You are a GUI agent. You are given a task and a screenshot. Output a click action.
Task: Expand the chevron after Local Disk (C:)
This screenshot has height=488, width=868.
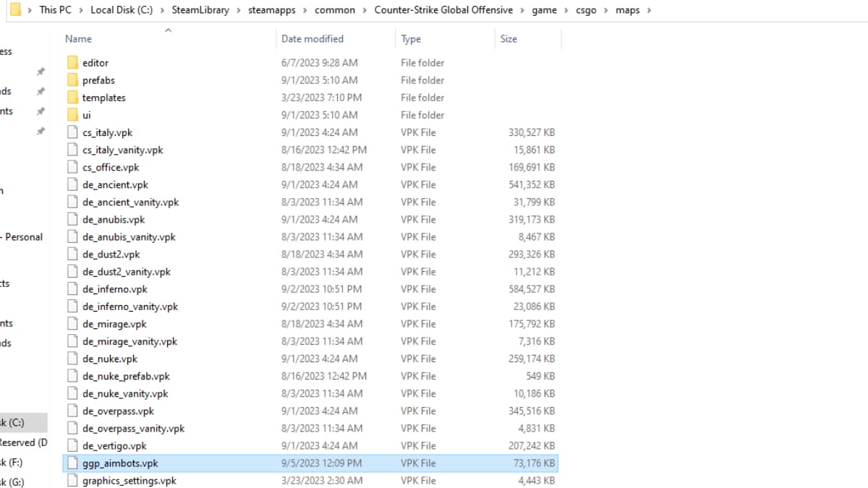(163, 10)
